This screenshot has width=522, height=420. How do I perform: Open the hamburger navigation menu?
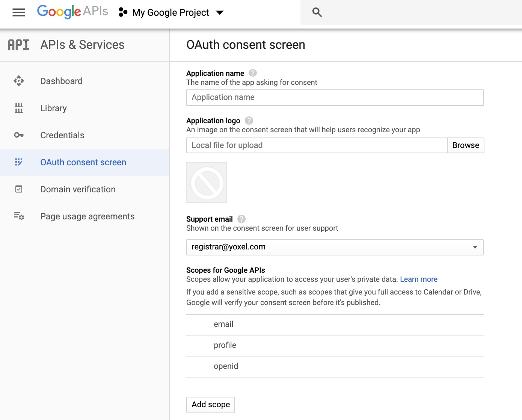[x=19, y=12]
